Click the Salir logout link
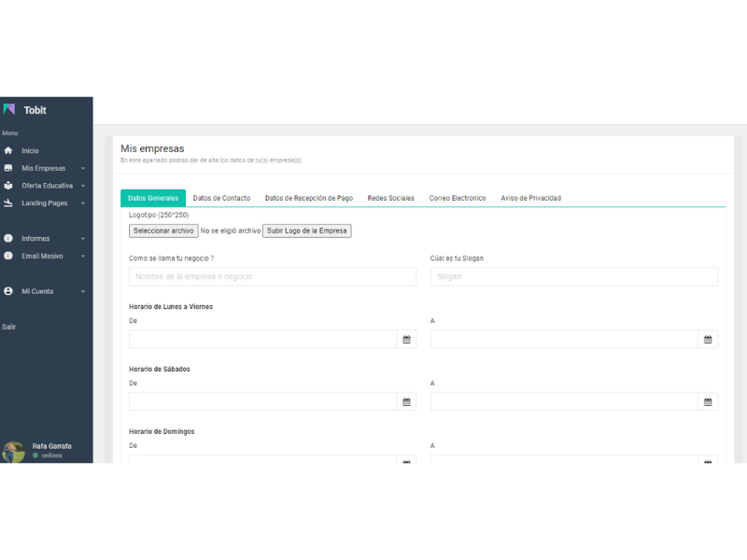This screenshot has width=747, height=560. 8,327
